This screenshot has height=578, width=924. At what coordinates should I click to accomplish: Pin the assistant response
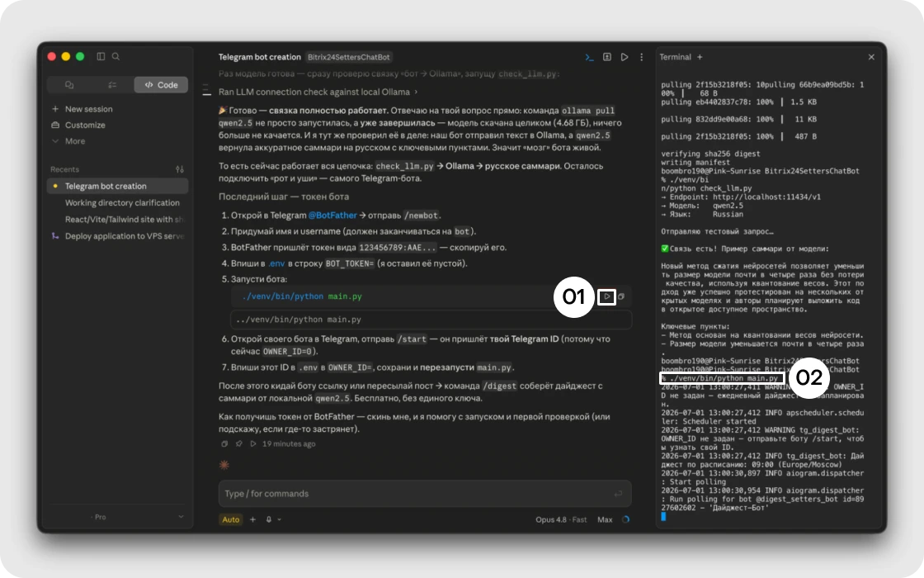238,443
